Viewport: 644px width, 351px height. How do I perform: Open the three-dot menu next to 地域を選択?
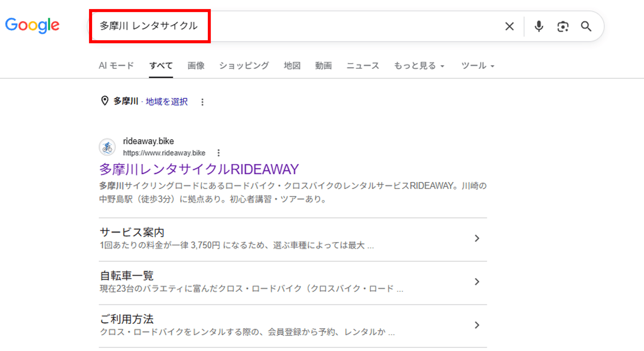pyautogui.click(x=203, y=102)
